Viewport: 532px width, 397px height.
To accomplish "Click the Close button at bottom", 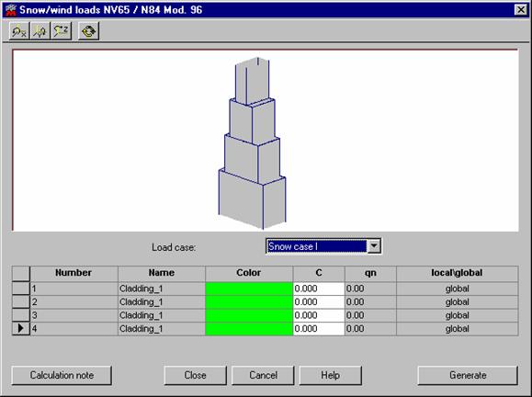I will 195,375.
